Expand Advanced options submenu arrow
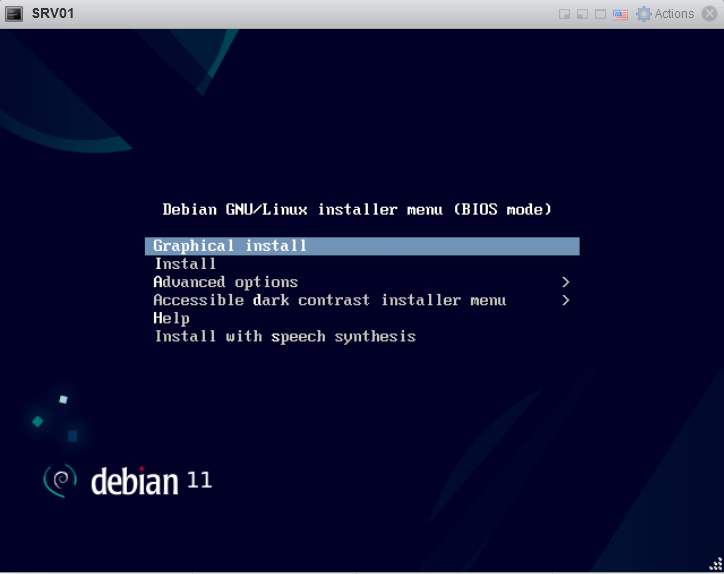The height and width of the screenshot is (574, 724). pyautogui.click(x=566, y=282)
